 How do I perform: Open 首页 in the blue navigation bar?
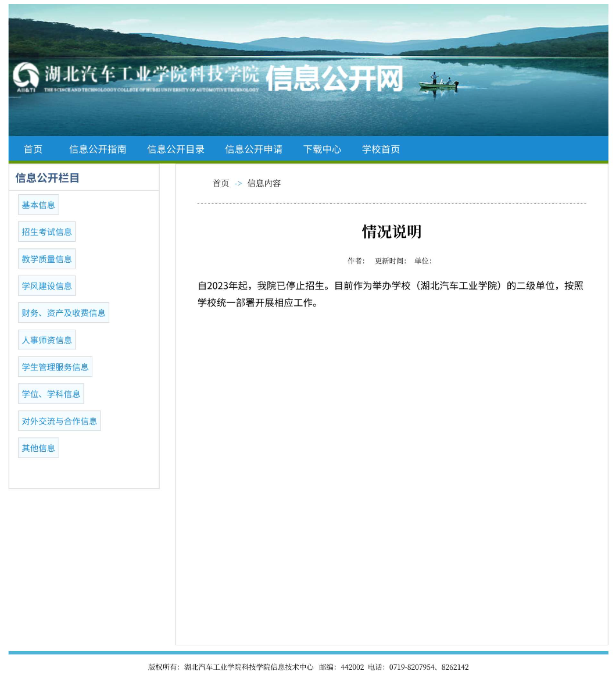tap(33, 149)
